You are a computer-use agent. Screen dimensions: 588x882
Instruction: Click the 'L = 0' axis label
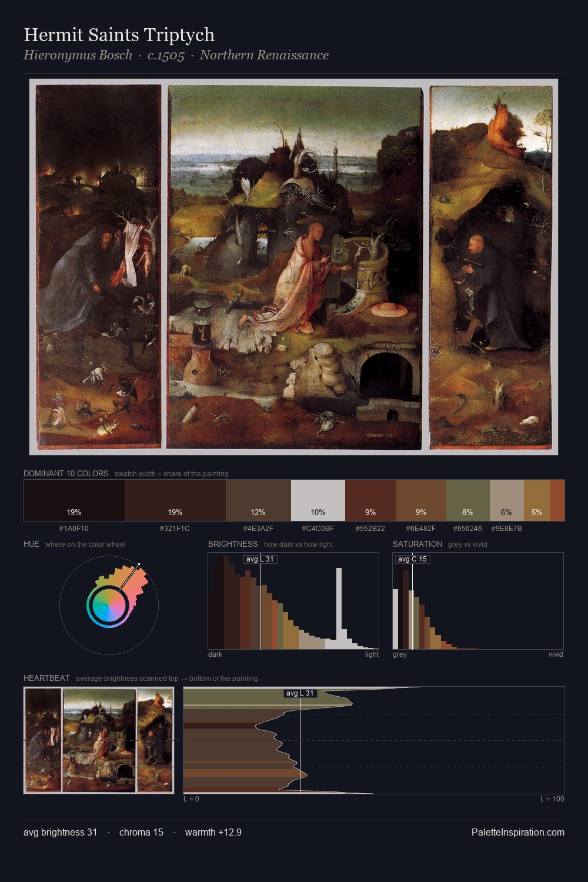point(191,799)
